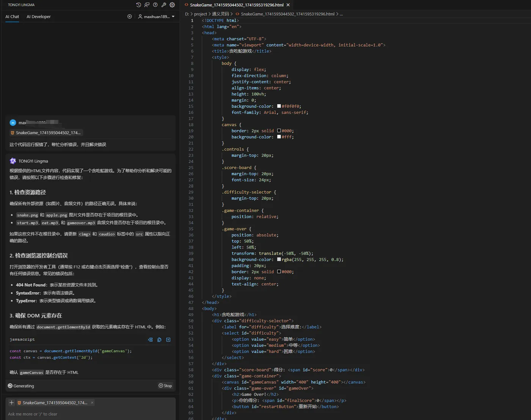Click the '3. 确保 DOM 元素存在' heading

pyautogui.click(x=36, y=316)
